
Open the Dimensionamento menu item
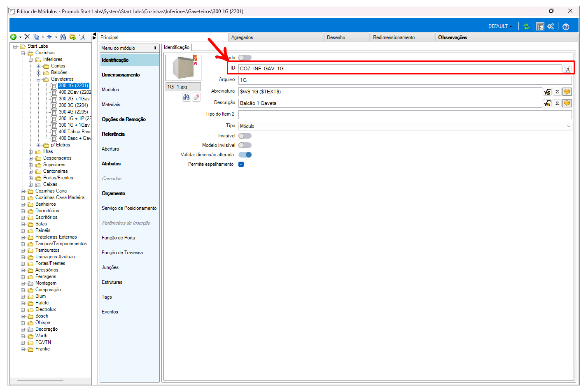point(121,75)
